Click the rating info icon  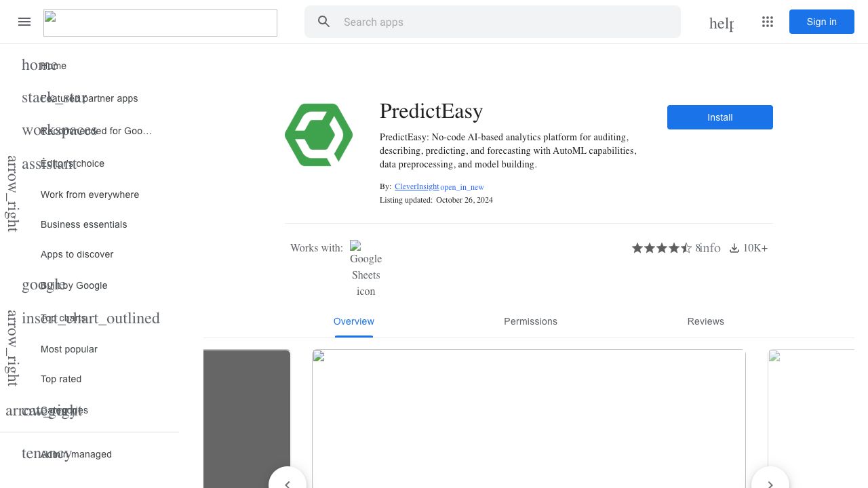pos(710,248)
